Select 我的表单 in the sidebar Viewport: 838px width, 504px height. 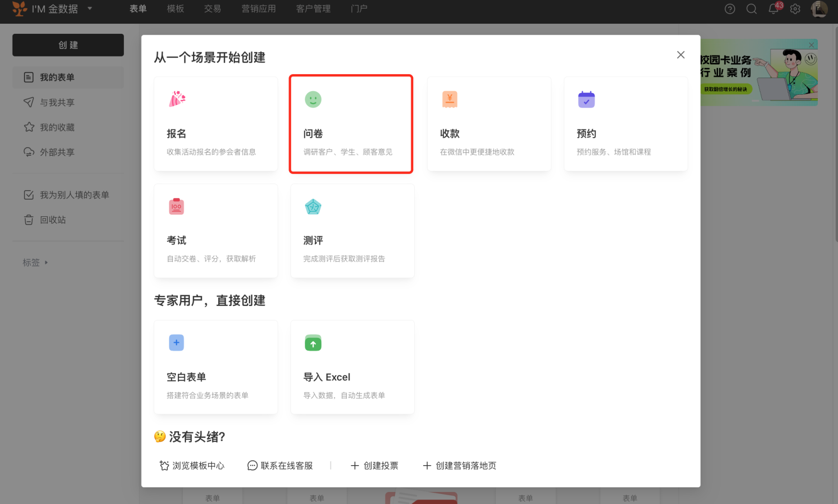point(68,77)
